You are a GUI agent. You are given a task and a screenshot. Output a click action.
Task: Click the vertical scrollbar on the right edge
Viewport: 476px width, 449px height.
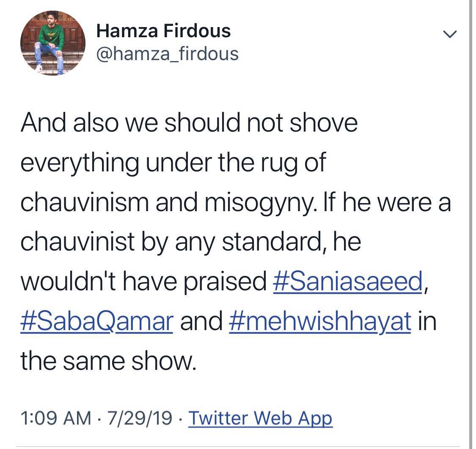[x=470, y=224]
